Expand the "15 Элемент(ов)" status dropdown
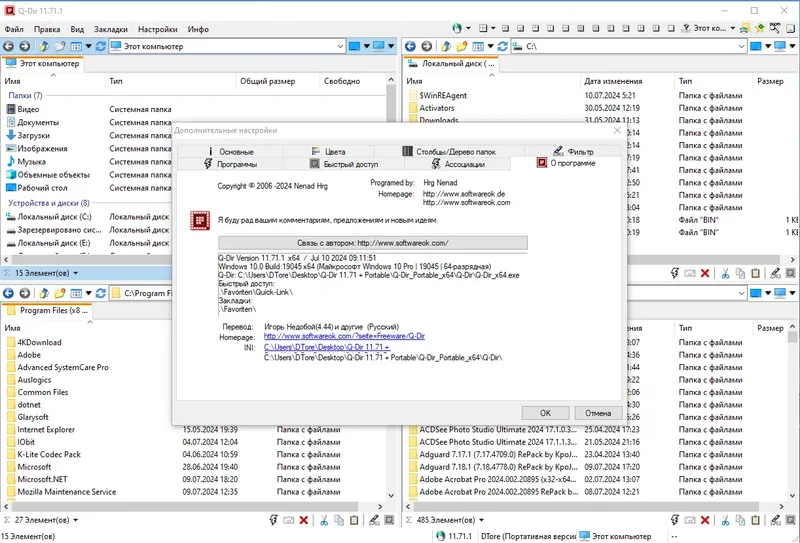800x543 pixels. (x=76, y=274)
